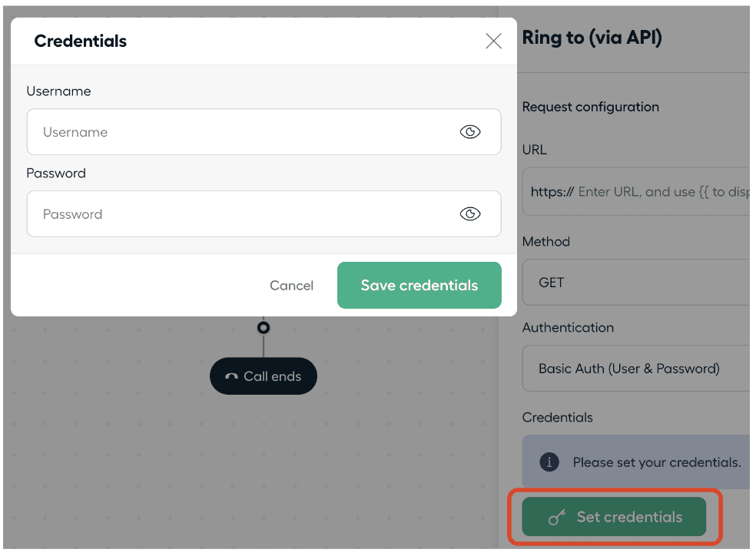Click the connector circle above Call ends
The width and height of the screenshot is (756, 556).
[x=264, y=328]
